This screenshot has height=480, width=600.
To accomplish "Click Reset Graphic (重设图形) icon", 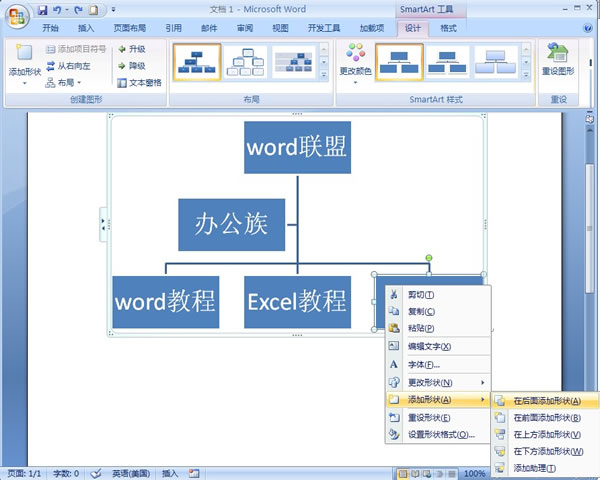I will click(x=558, y=52).
